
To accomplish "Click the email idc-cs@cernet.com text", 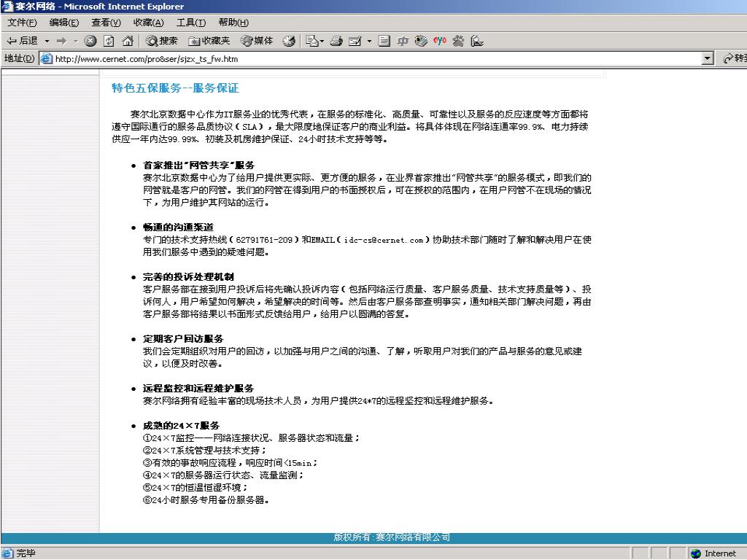I will click(384, 240).
